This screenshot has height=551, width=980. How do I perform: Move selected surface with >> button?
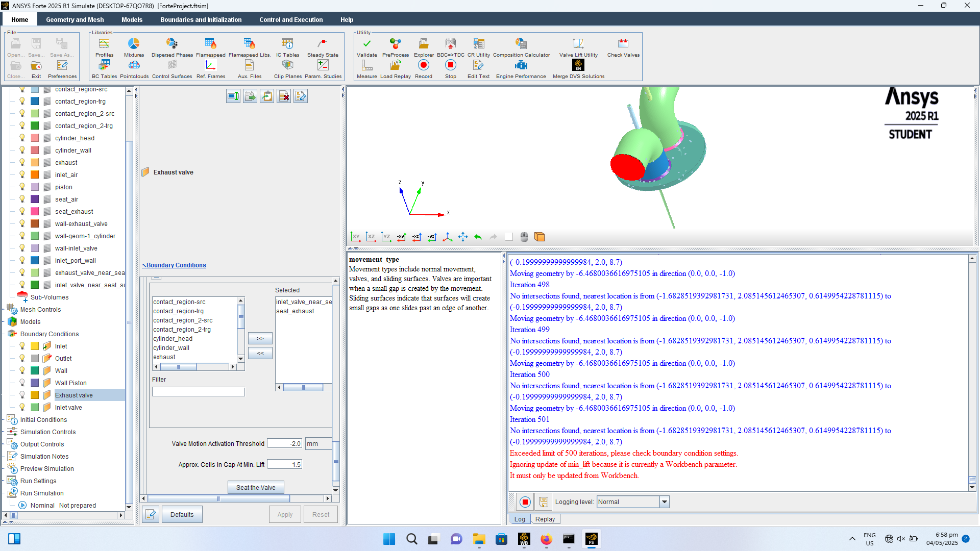[x=260, y=338]
